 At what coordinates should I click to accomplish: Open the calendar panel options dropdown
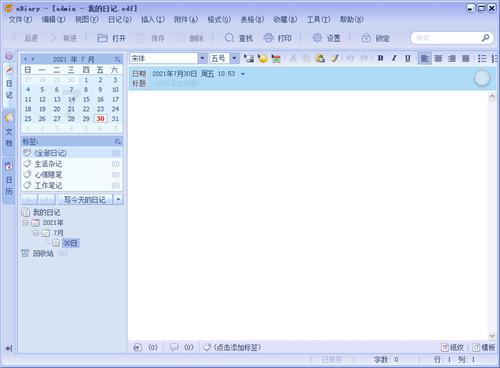[x=117, y=59]
